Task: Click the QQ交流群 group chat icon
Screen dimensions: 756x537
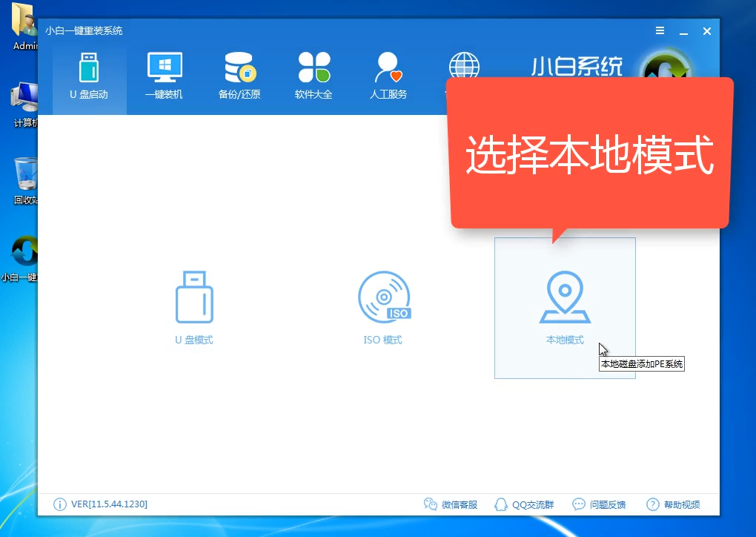Action: [502, 504]
